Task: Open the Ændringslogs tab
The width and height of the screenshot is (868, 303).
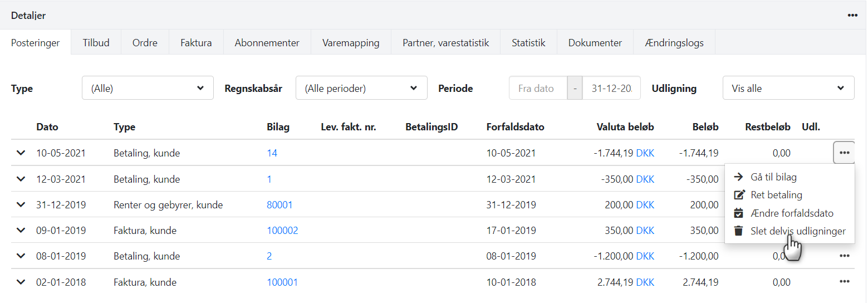Action: pyautogui.click(x=674, y=43)
